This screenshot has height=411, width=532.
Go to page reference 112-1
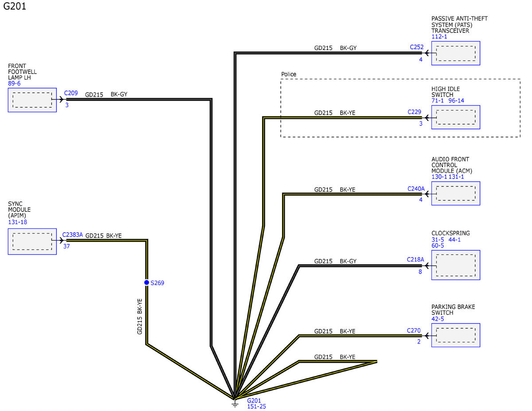click(x=439, y=37)
